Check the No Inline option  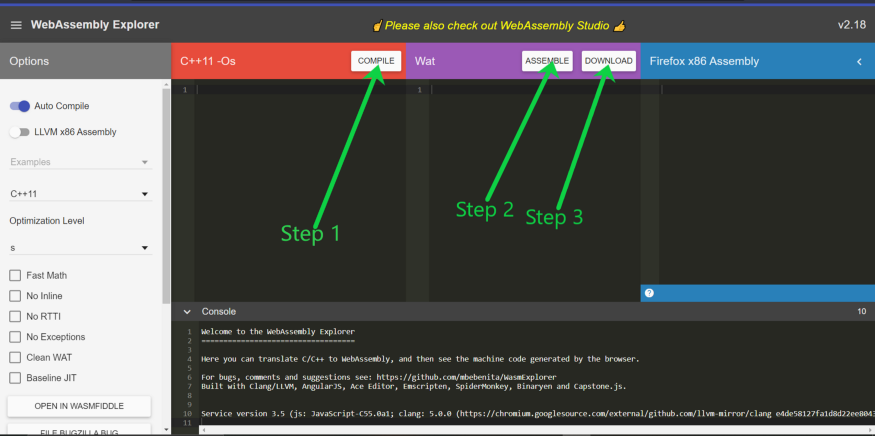pyautogui.click(x=15, y=296)
